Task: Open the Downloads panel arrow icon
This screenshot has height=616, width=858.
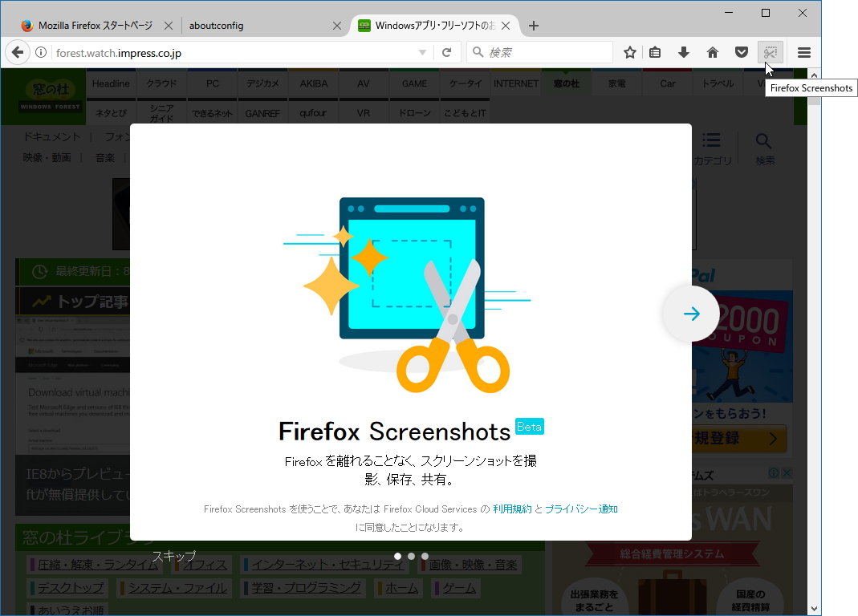Action: coord(683,51)
